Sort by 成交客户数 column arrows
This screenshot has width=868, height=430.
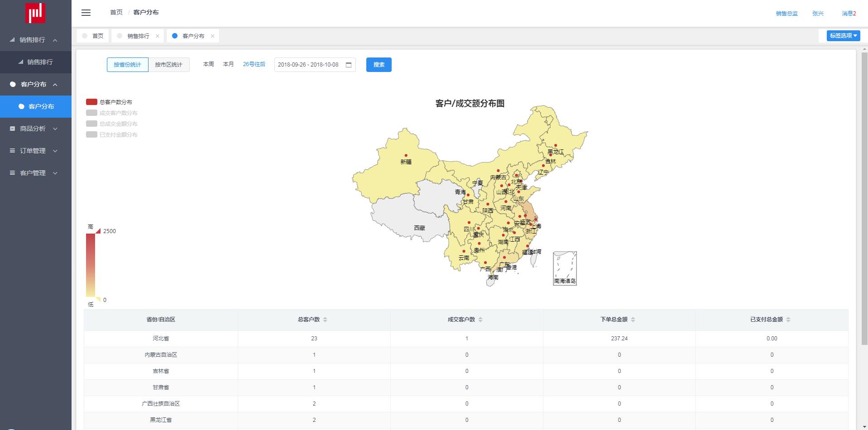[x=480, y=320]
